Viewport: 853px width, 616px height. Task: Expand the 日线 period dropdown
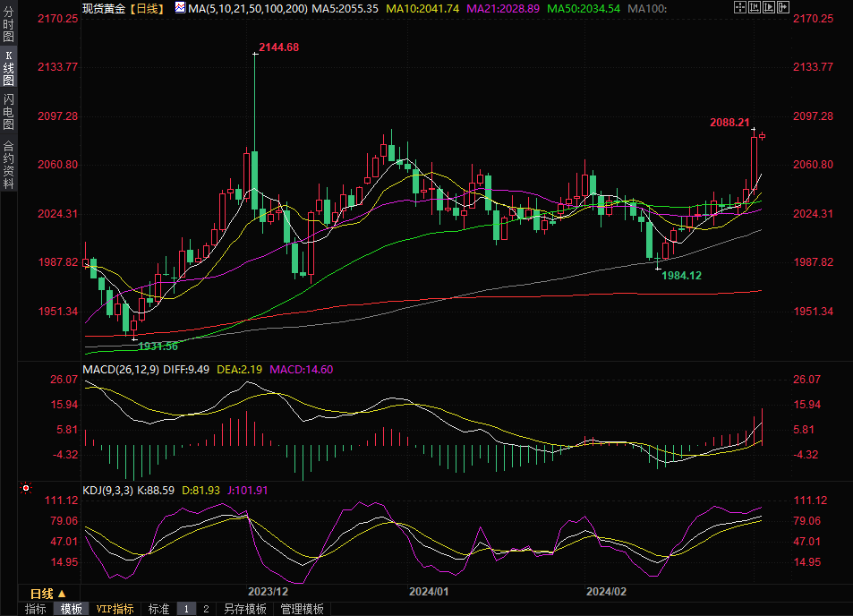click(47, 594)
